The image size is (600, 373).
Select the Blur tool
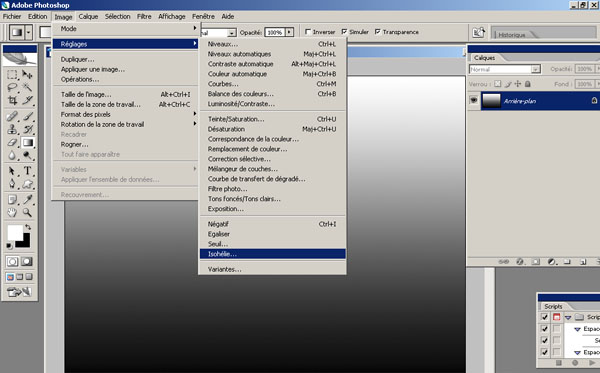[x=12, y=155]
